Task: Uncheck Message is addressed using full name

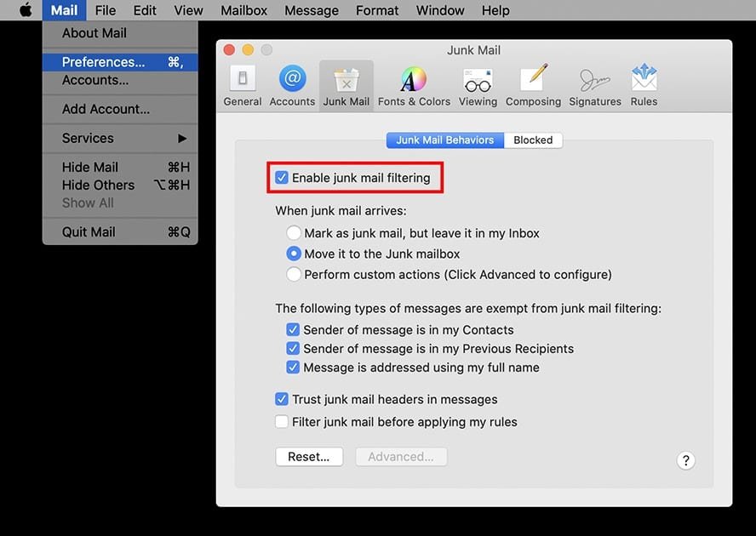Action: [293, 368]
